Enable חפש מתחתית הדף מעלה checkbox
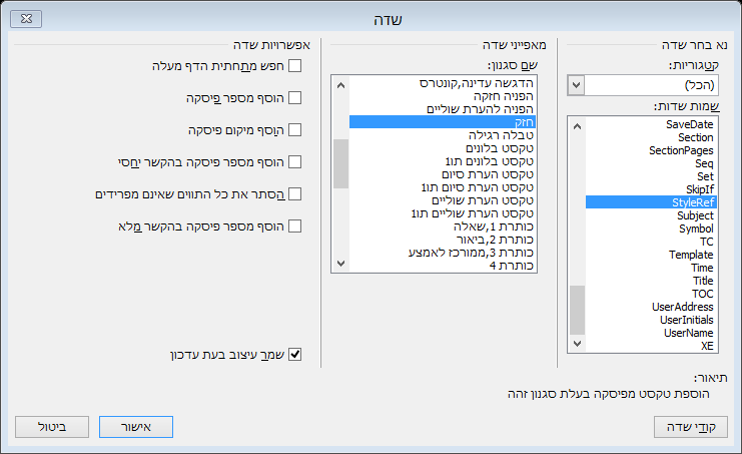Image resolution: width=742 pixels, height=454 pixels. click(295, 67)
